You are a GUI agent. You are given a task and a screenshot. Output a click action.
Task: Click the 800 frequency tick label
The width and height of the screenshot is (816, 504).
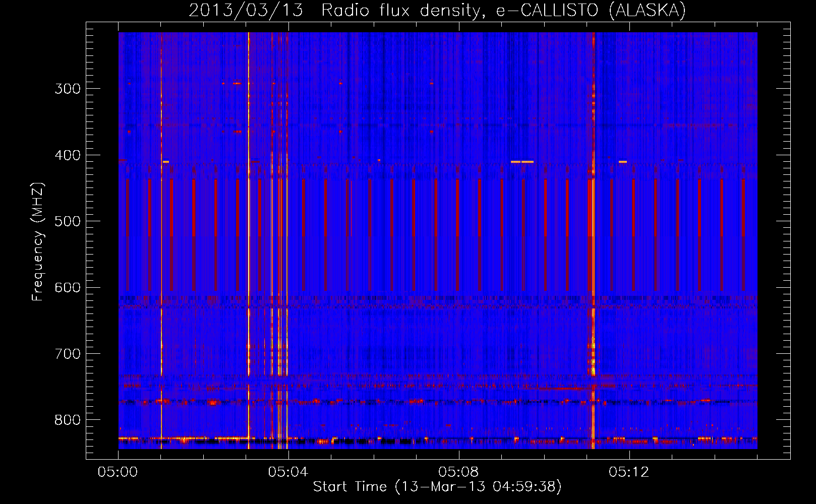click(x=68, y=420)
